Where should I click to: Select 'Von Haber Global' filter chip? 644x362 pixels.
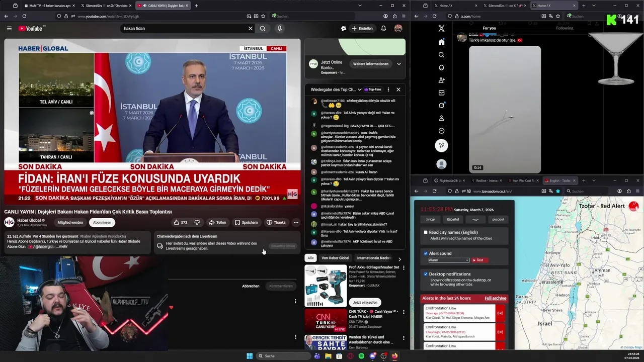pos(335,258)
